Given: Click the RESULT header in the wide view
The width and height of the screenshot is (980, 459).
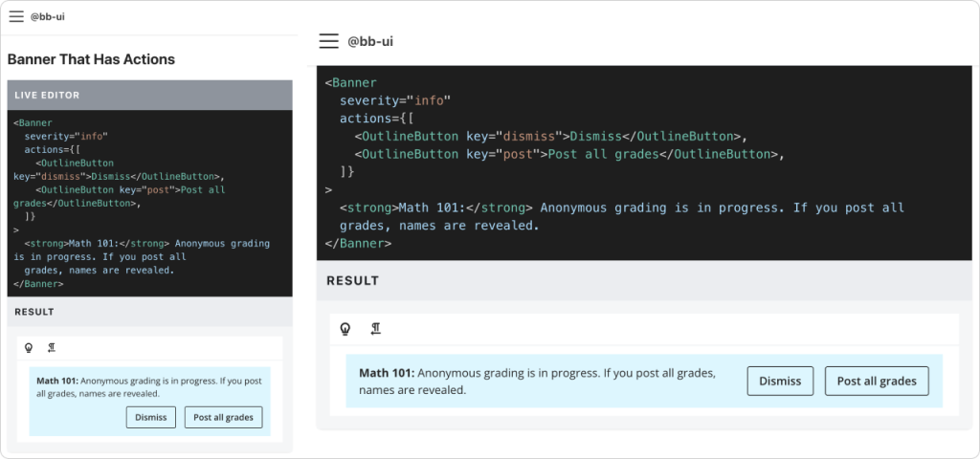Looking at the screenshot, I should [352, 281].
